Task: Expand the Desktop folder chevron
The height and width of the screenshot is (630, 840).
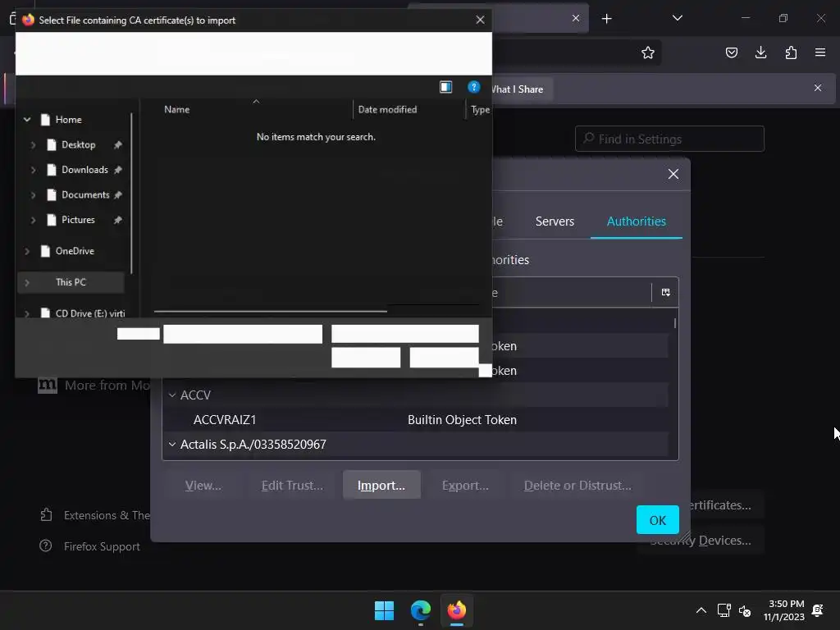Action: [33, 144]
